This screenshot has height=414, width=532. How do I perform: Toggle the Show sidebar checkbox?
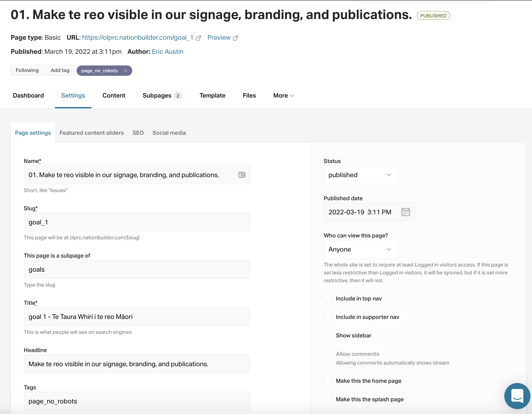coord(328,335)
